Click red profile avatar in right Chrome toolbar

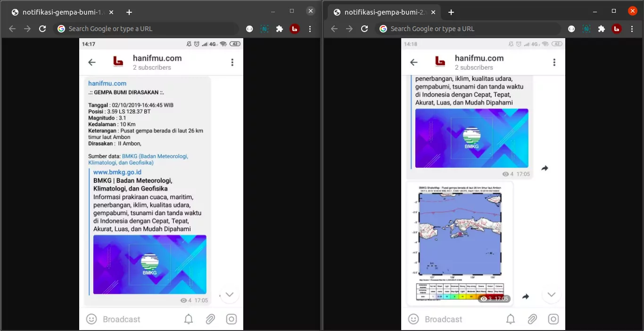[x=617, y=29]
